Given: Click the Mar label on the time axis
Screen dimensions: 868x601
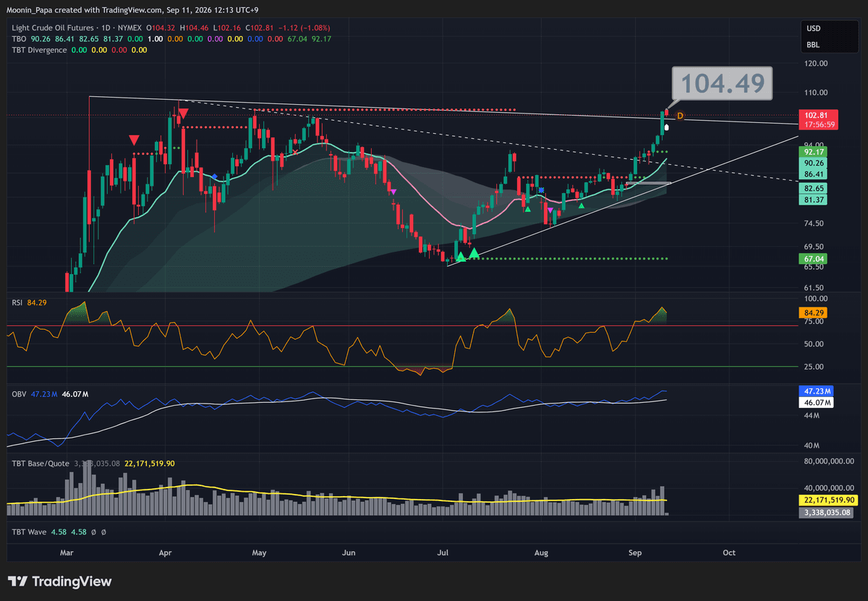Looking at the screenshot, I should point(67,553).
